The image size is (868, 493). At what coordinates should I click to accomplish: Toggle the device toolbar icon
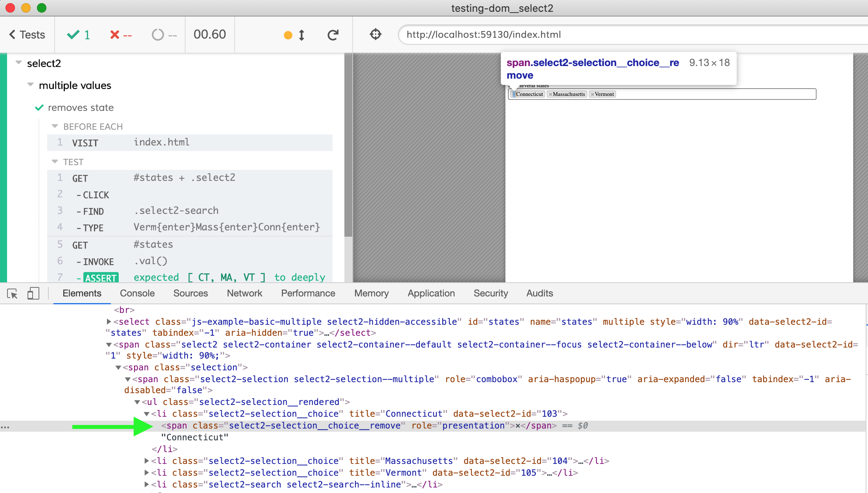(33, 293)
